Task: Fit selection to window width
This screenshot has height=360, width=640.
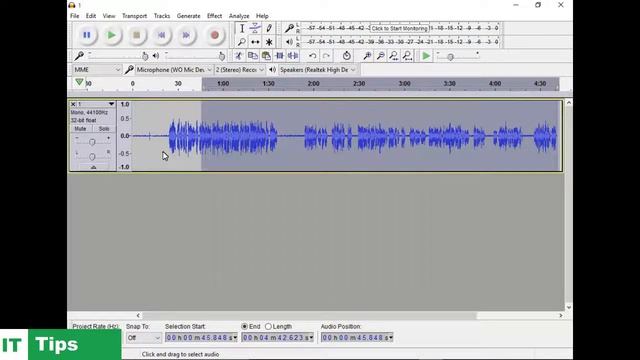Action: pos(394,56)
